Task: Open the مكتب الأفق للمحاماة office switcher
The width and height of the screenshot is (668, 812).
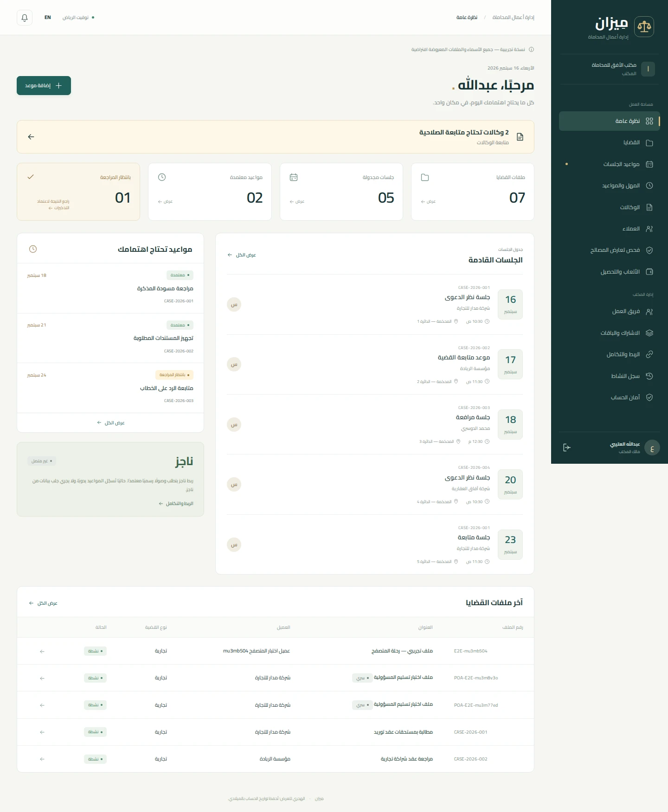Action: pyautogui.click(x=609, y=69)
